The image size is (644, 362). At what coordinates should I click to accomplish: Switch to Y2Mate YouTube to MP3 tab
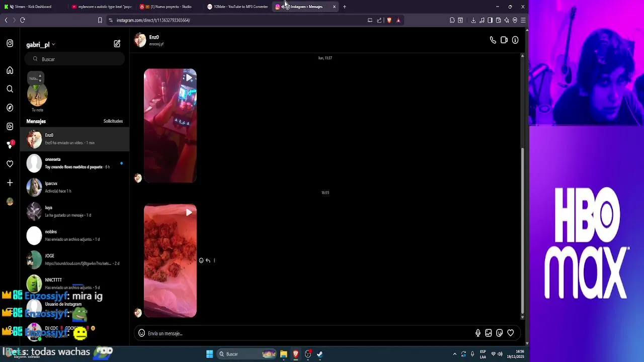pyautogui.click(x=238, y=7)
